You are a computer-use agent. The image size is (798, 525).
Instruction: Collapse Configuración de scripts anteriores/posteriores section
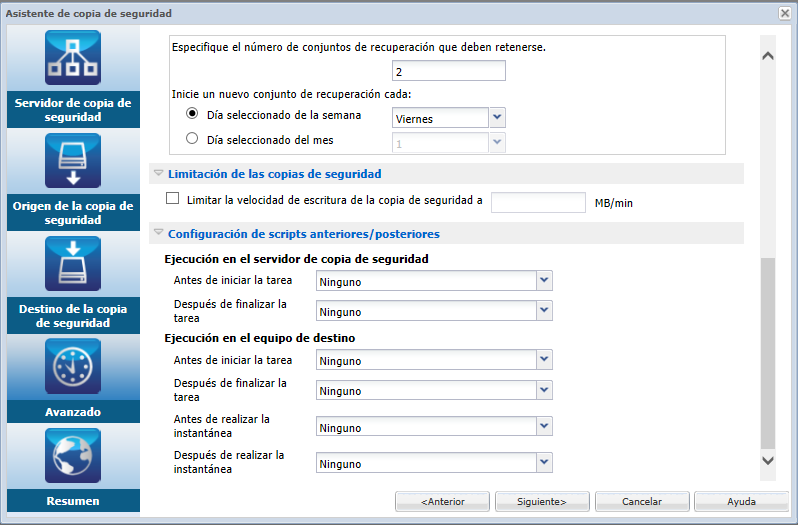(x=158, y=233)
